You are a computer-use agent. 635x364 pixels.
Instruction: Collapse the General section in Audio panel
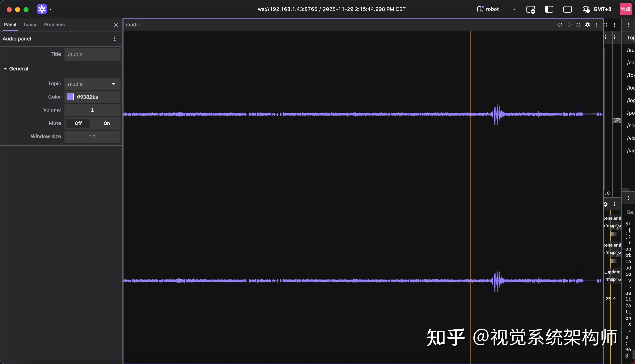[x=5, y=69]
